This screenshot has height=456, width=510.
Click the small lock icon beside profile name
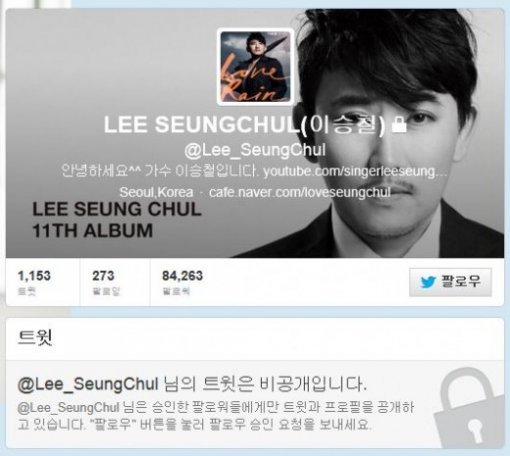[x=399, y=124]
